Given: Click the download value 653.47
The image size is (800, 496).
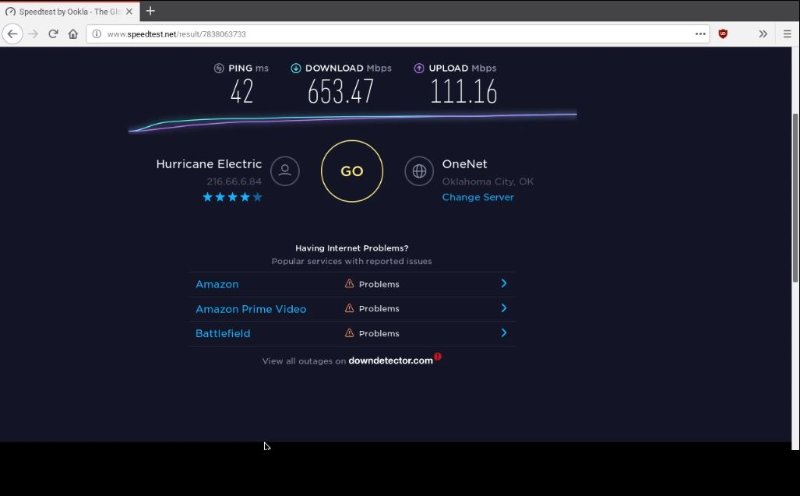Looking at the screenshot, I should point(340,92).
